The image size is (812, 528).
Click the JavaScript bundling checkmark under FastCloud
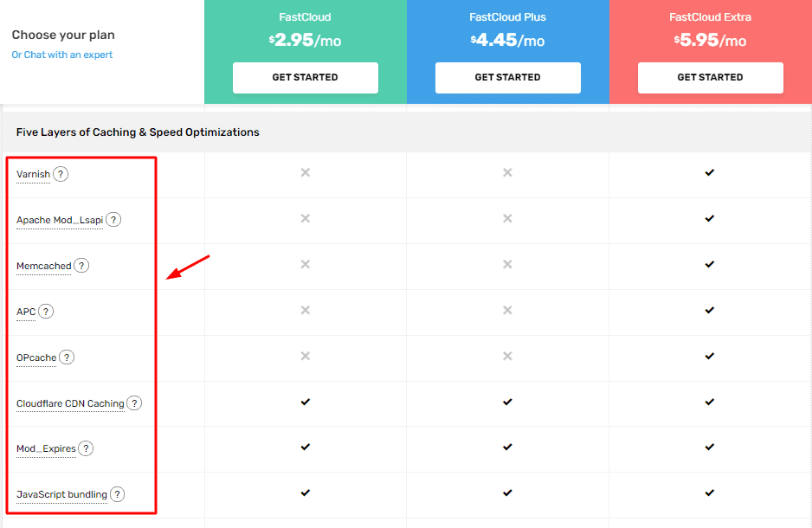tap(306, 493)
